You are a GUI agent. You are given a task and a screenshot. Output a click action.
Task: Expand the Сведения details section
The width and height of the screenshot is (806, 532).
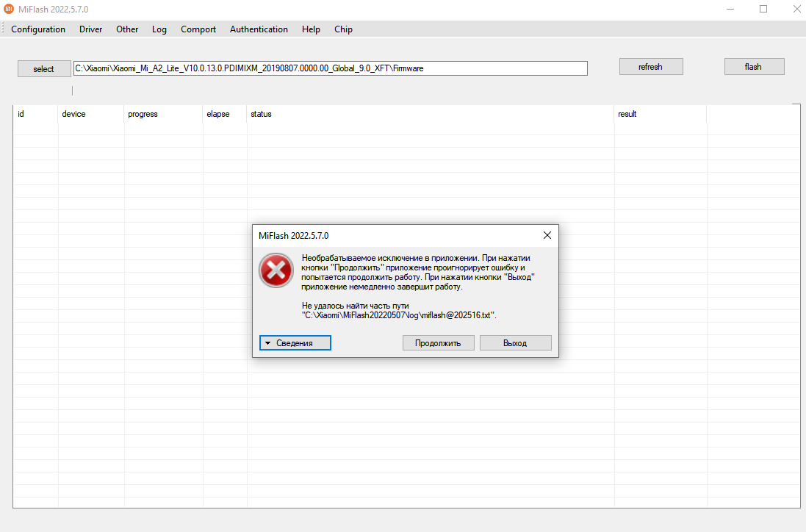pos(295,343)
